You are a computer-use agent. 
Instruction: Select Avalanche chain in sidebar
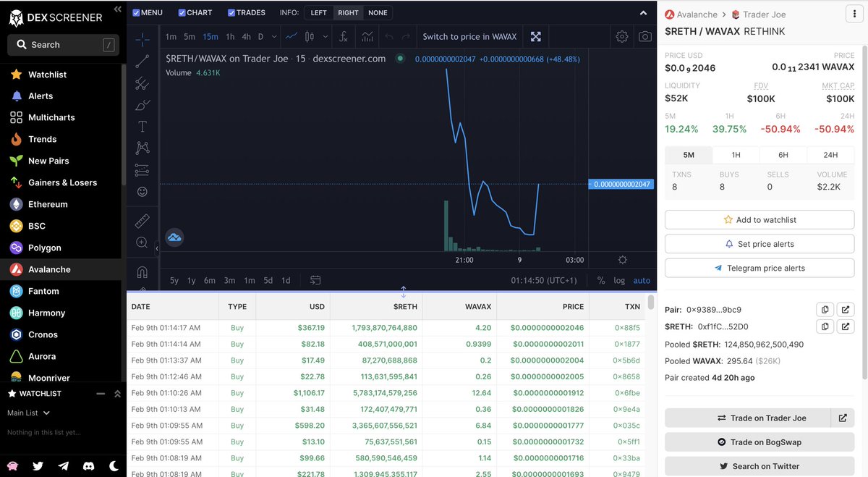click(49, 269)
